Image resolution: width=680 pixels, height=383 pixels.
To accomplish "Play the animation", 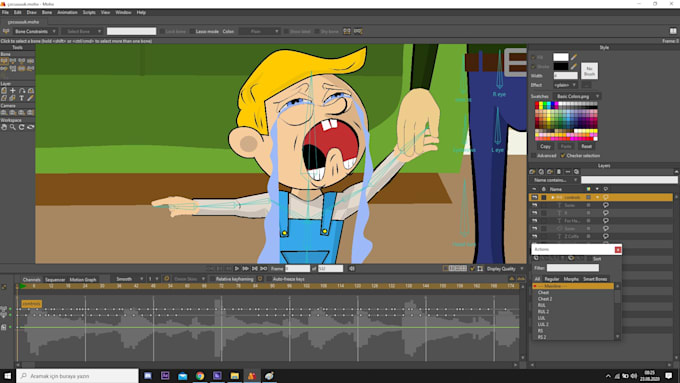I will (237, 268).
